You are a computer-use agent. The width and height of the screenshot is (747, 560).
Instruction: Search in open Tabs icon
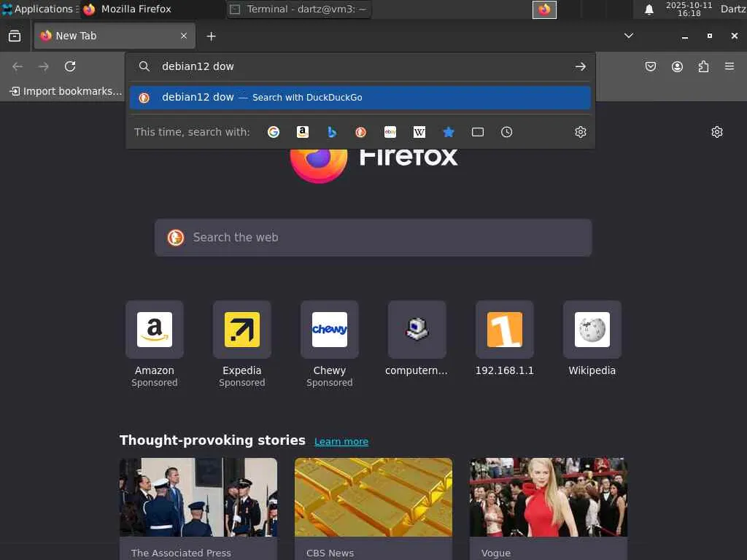pos(477,132)
